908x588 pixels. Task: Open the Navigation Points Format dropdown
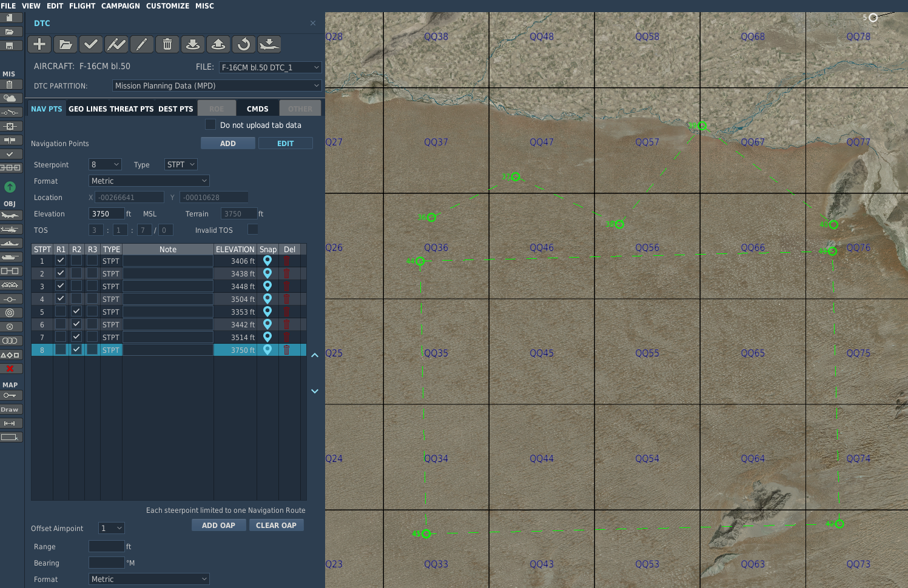click(149, 181)
